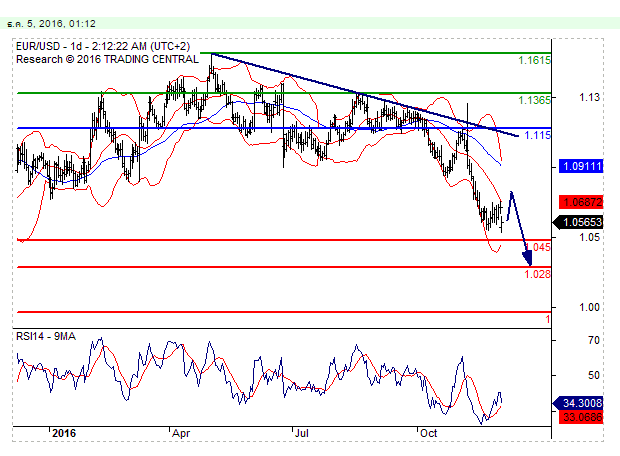This screenshot has width=620, height=456.
Task: Click the 1.06872 red price box
Action: pos(580,201)
